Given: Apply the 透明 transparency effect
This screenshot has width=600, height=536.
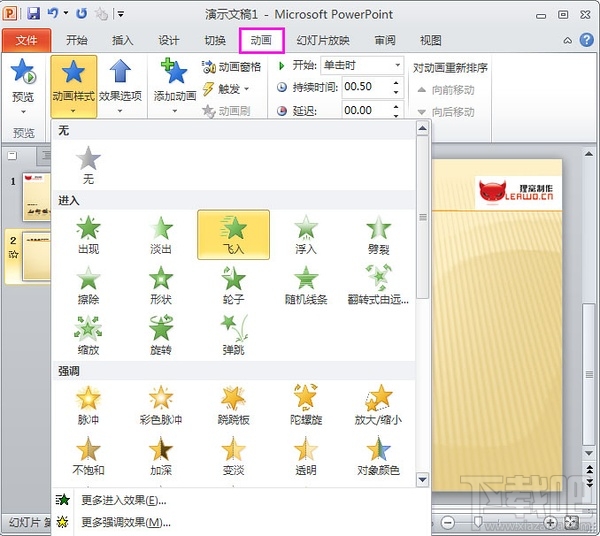Looking at the screenshot, I should point(306,456).
